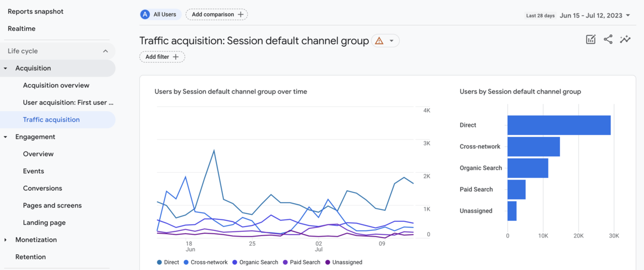Image resolution: width=644 pixels, height=270 pixels.
Task: Click the Jun 15 - Jul 12, 2023 date range
Action: [591, 16]
